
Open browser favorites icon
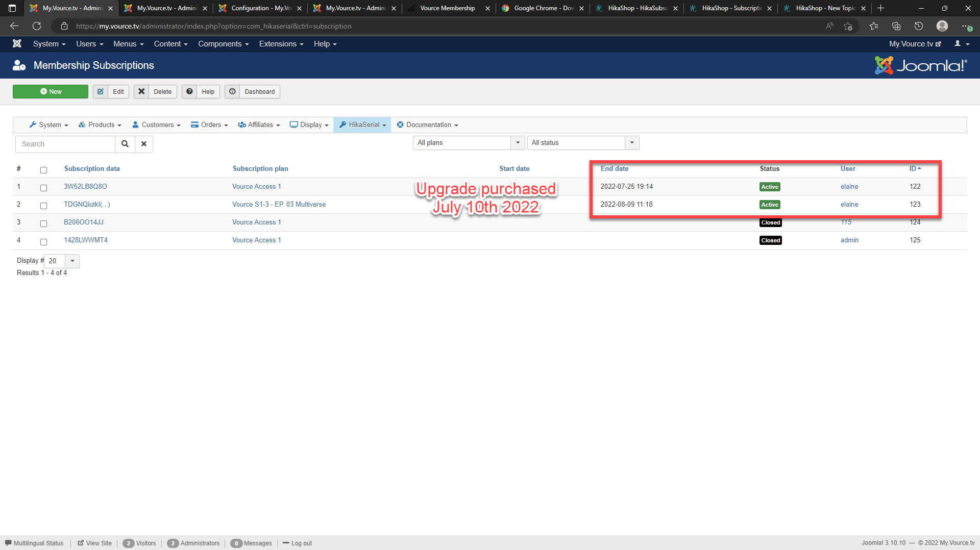click(874, 26)
